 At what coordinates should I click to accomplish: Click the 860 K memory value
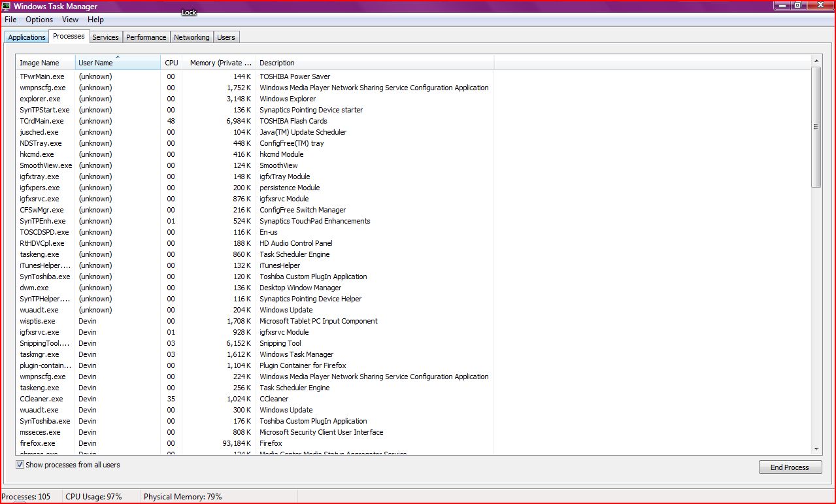[x=242, y=254]
